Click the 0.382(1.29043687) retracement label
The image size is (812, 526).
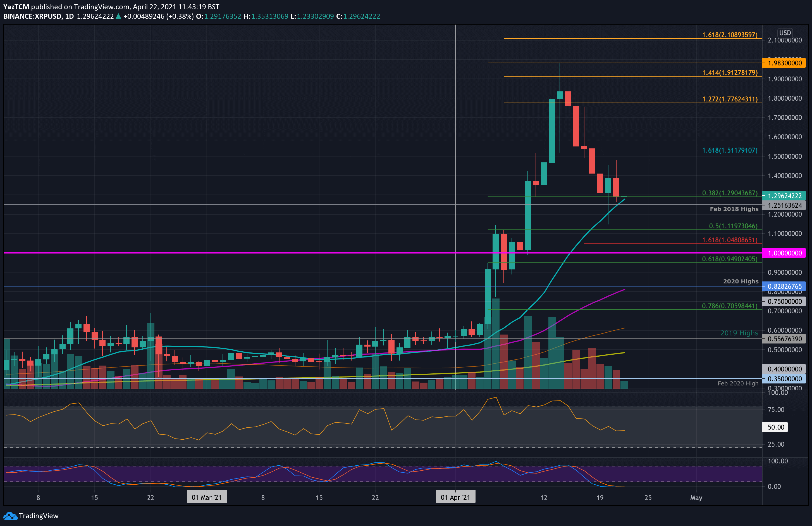pos(729,193)
